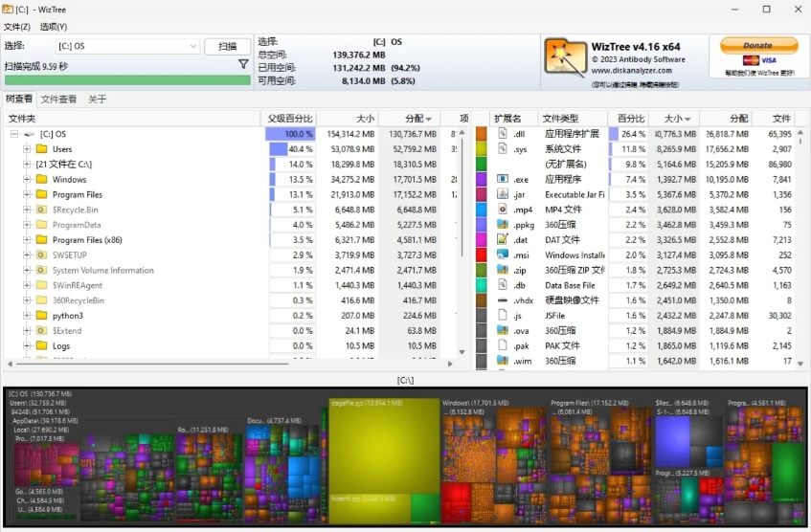Viewport: 811px width, 532px height.
Task: Select the .jar file type icon
Action: tap(503, 194)
